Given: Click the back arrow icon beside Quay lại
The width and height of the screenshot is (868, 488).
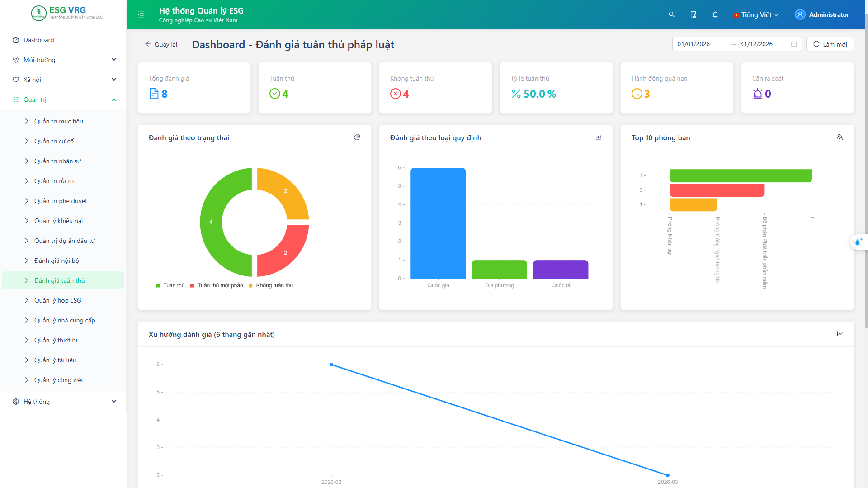Looking at the screenshot, I should [147, 44].
